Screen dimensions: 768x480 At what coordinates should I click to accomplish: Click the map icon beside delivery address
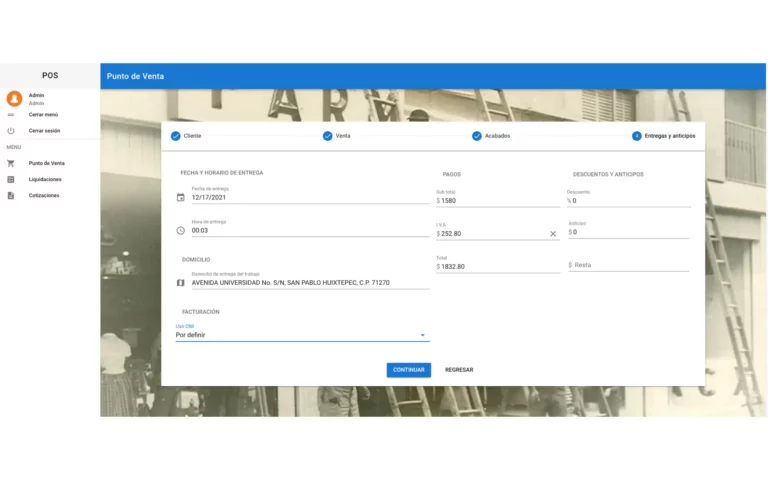point(180,283)
